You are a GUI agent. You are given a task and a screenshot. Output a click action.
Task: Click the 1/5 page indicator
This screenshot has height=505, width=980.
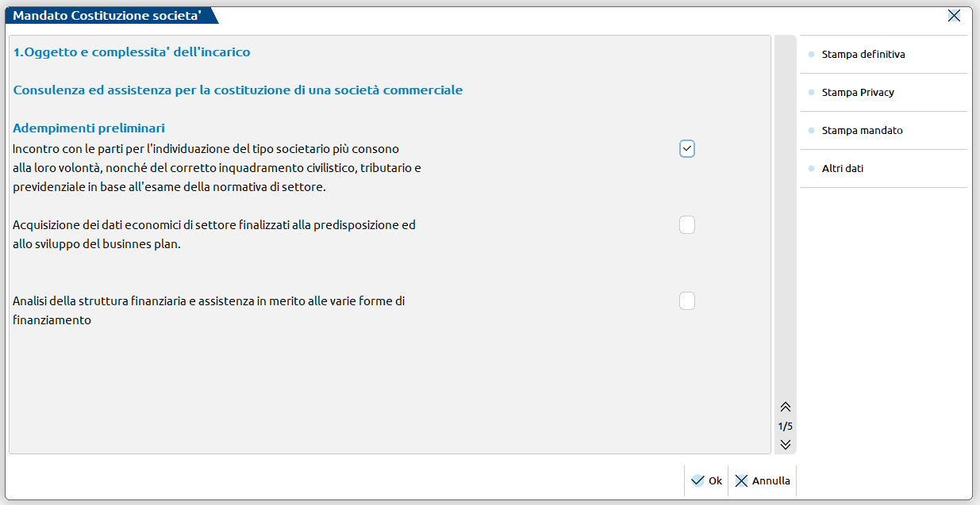point(786,426)
